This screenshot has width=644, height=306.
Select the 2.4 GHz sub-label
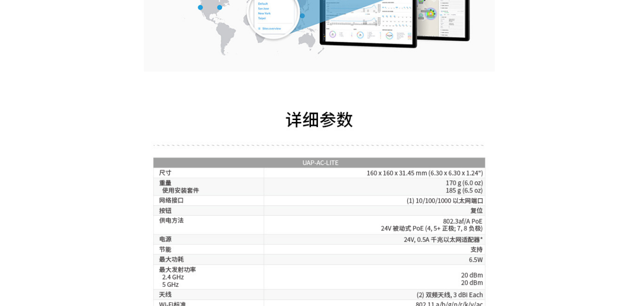[173, 277]
